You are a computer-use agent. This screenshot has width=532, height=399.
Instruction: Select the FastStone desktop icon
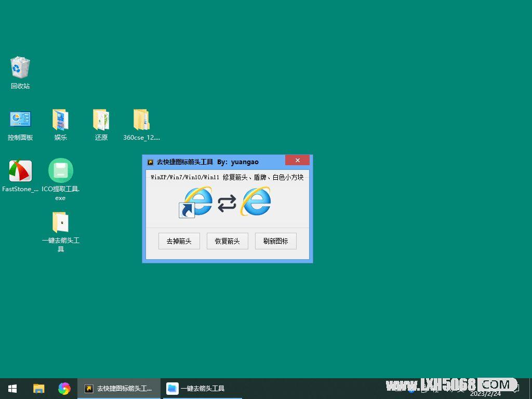coord(20,176)
